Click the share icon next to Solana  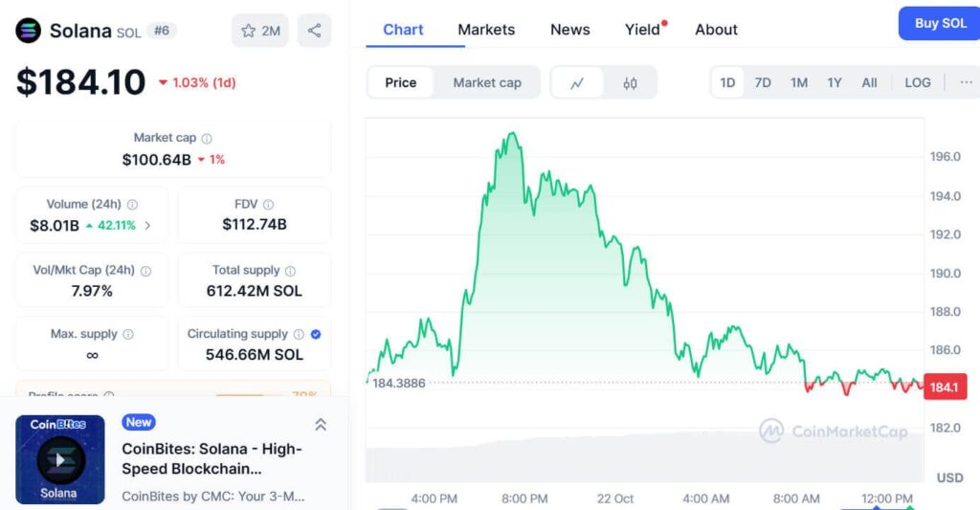coord(314,31)
